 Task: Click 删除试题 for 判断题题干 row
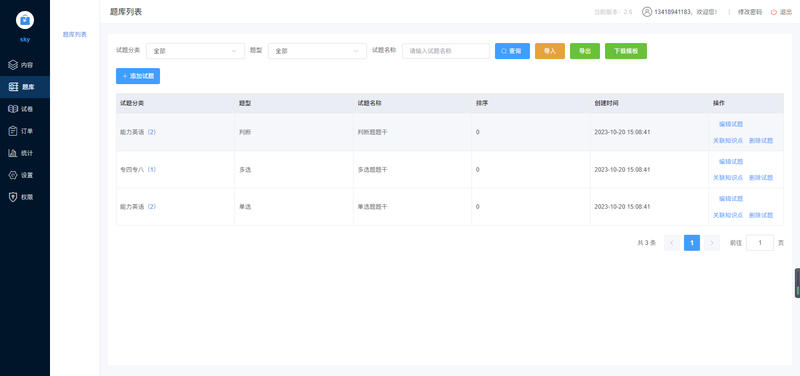[x=761, y=141]
